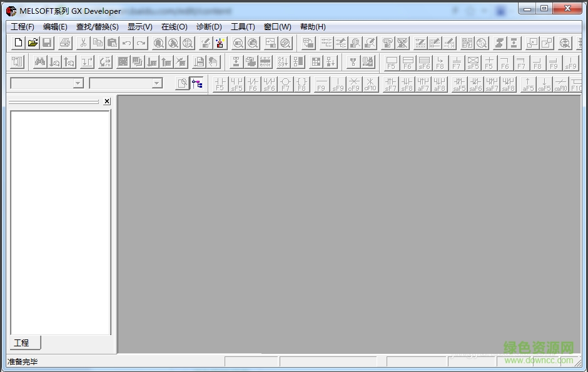Open the leftmost program selection dropdown
This screenshot has width=588, height=372.
point(77,83)
